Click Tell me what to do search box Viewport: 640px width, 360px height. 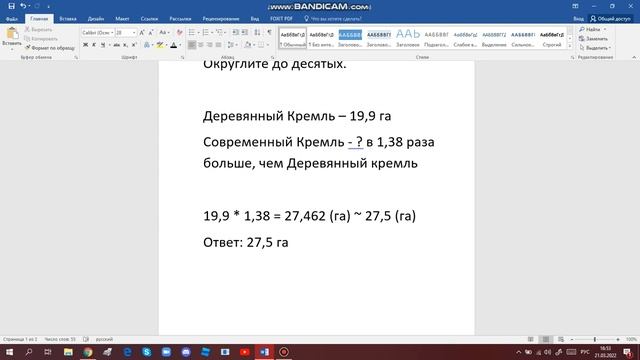click(x=333, y=19)
